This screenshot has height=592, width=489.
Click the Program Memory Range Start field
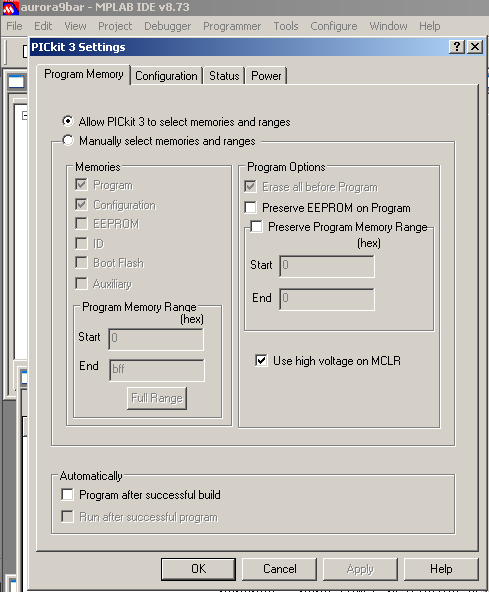click(156, 339)
